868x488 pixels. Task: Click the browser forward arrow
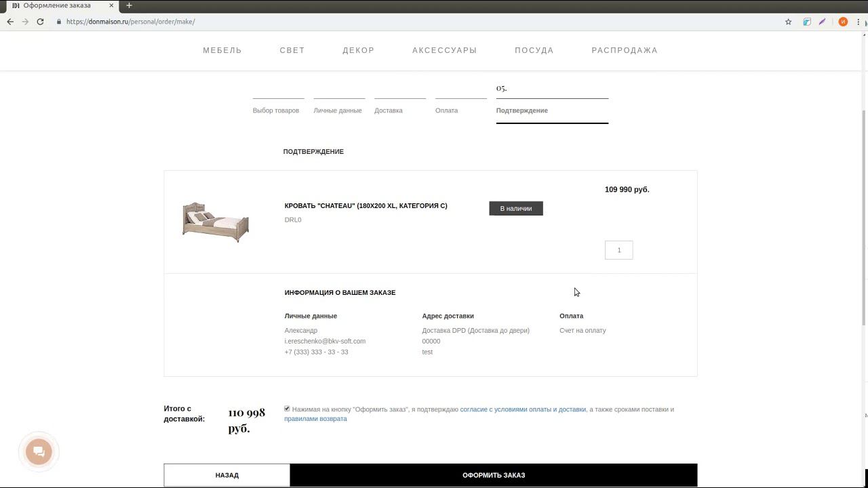(x=25, y=22)
